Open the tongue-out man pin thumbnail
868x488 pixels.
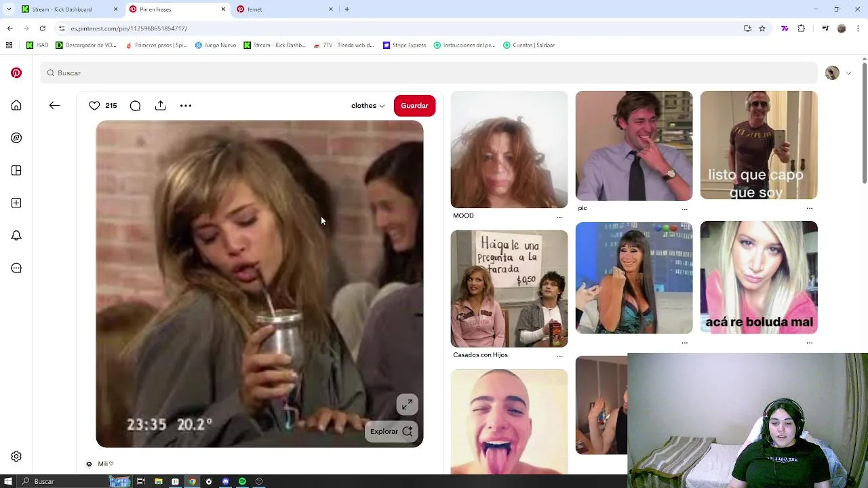point(509,422)
